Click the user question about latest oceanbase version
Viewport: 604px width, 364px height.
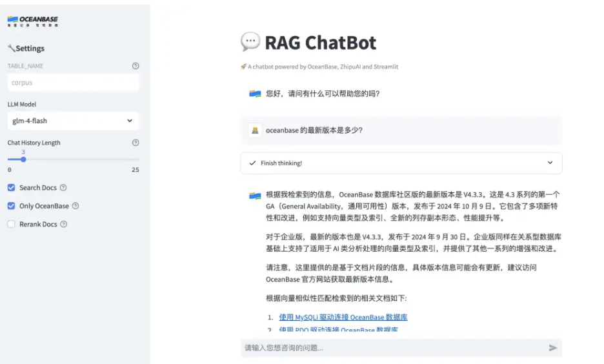click(x=314, y=130)
